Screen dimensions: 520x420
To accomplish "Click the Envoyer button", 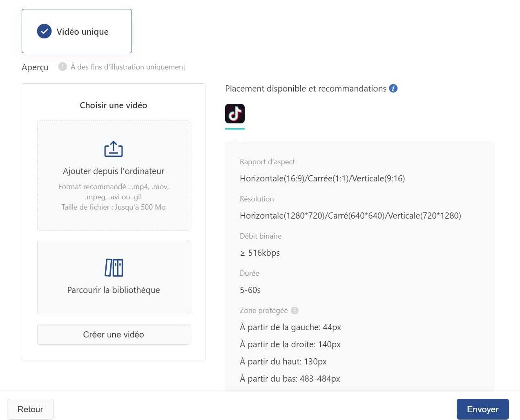I will click(483, 409).
